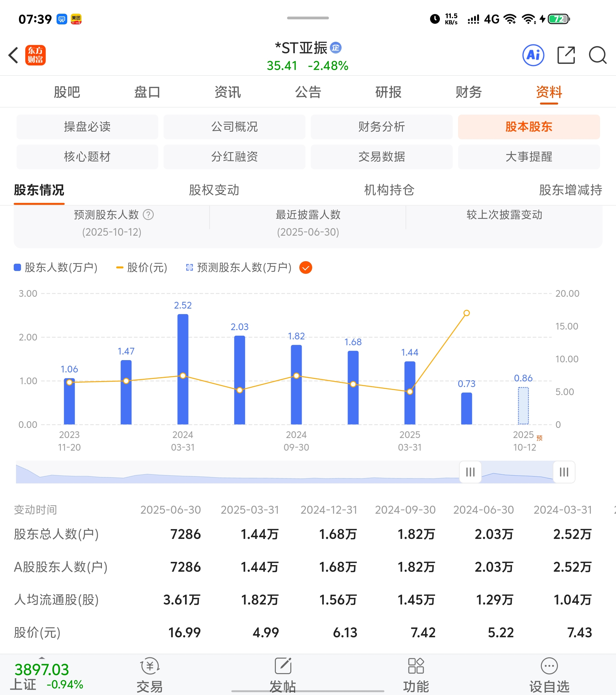Open search with the magnifier icon

[597, 55]
